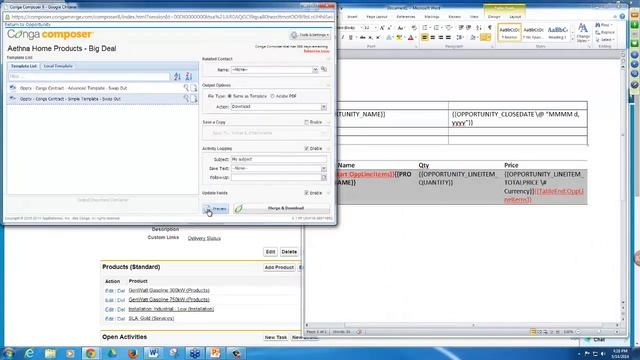Open document icon for Simple Template row
640x360 pixels.
coord(193,98)
